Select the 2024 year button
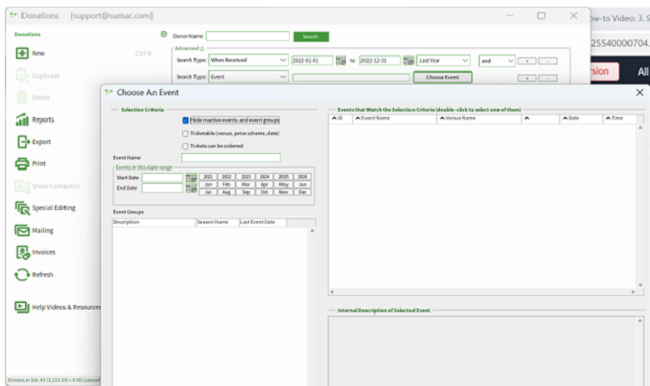 (x=264, y=177)
